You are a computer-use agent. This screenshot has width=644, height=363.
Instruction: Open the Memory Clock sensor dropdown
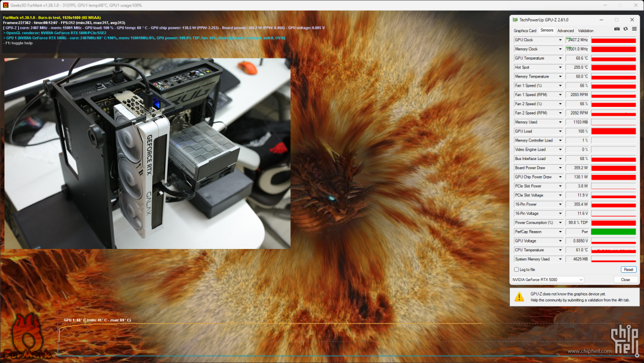click(x=560, y=49)
